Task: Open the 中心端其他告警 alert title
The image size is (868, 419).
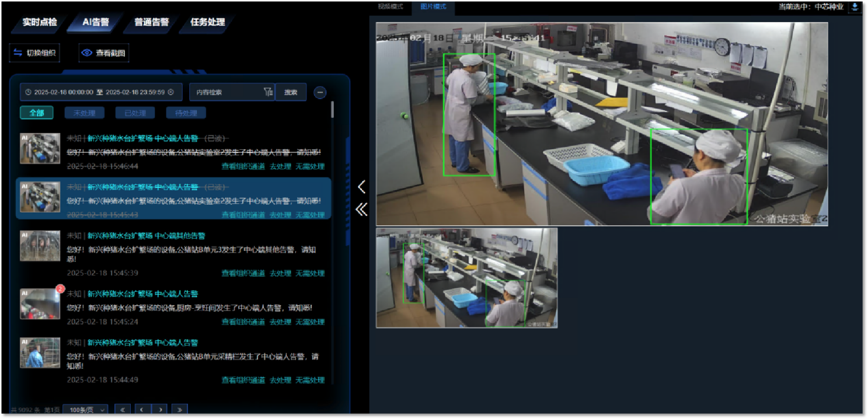Action: pyautogui.click(x=146, y=236)
